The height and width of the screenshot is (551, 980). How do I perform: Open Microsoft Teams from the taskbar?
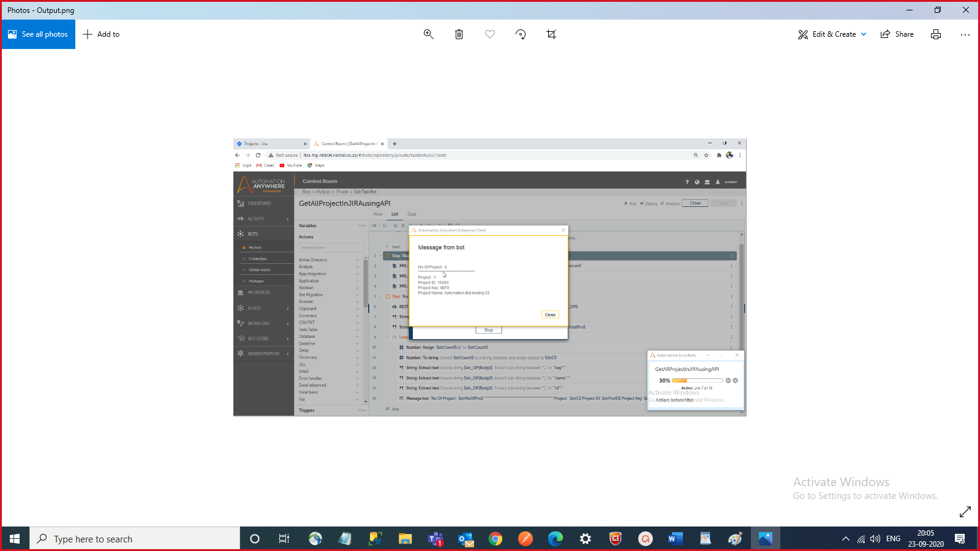click(x=435, y=539)
